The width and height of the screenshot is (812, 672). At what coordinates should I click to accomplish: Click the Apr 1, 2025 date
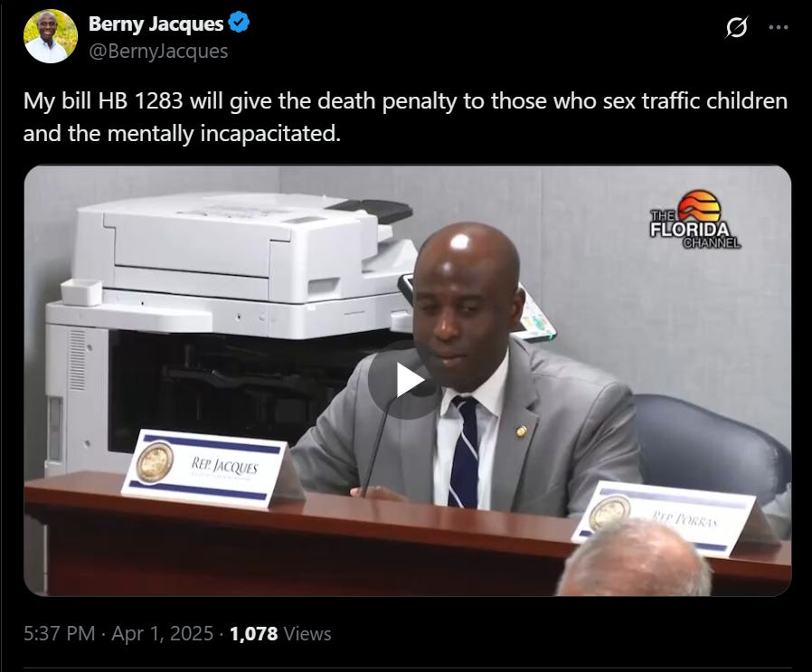click(x=162, y=634)
